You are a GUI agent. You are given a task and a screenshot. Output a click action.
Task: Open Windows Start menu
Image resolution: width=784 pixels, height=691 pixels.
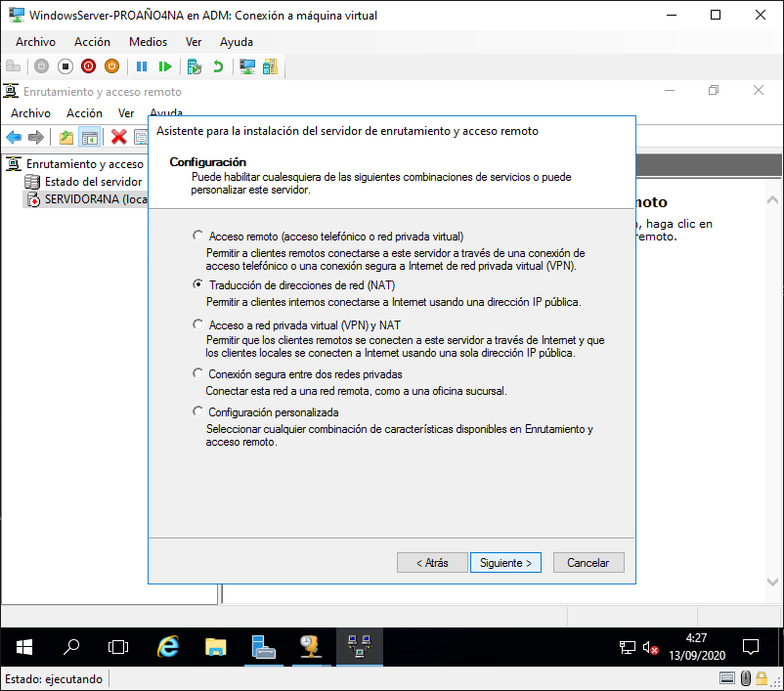[x=24, y=647]
